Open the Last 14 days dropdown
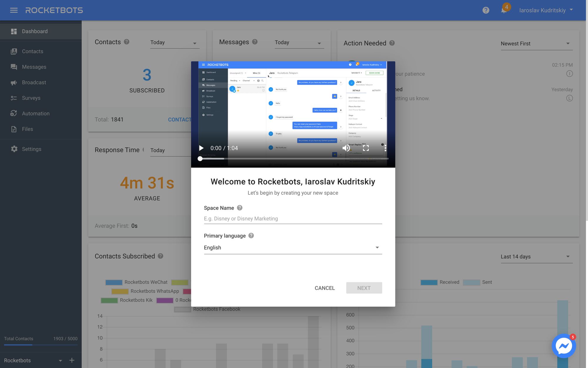Screen dimensions: 588x368 click(537, 257)
